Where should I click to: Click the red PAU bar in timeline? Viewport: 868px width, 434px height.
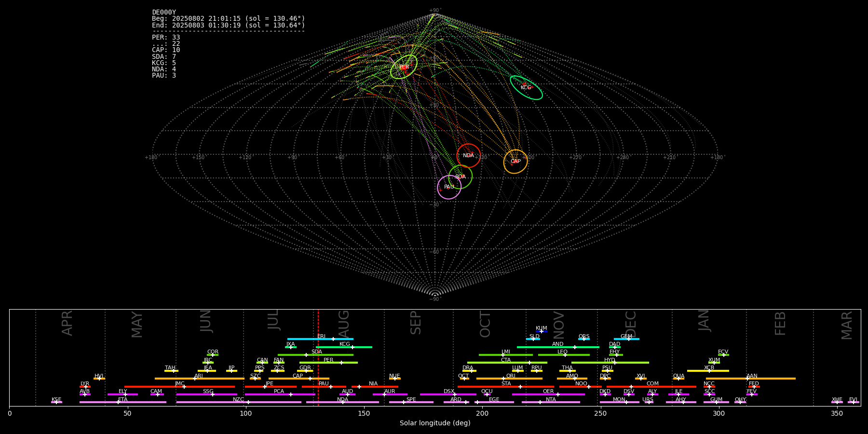(324, 386)
